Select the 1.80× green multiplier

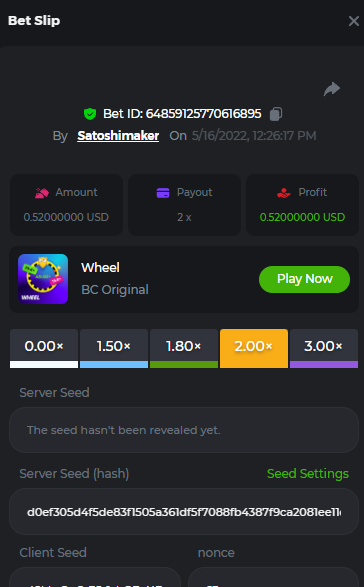point(184,349)
